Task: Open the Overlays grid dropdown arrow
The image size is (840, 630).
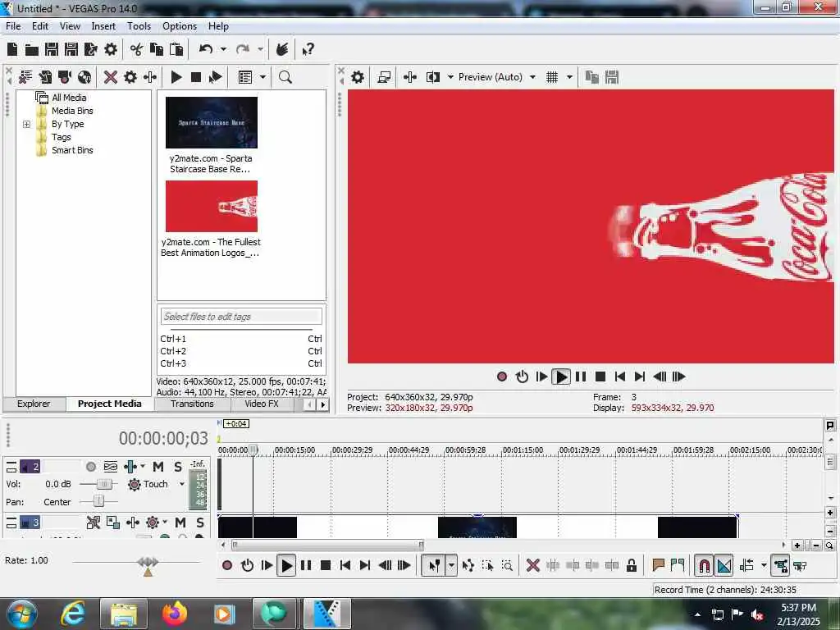Action: [x=569, y=77]
